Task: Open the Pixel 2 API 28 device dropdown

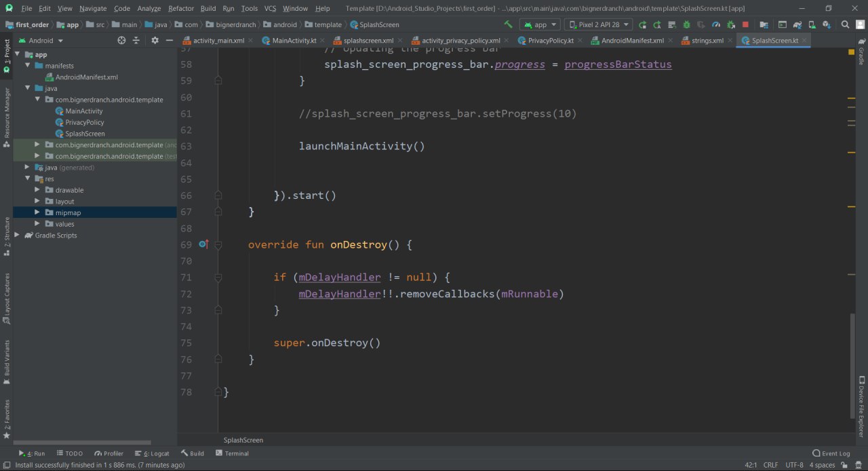Action: point(598,24)
